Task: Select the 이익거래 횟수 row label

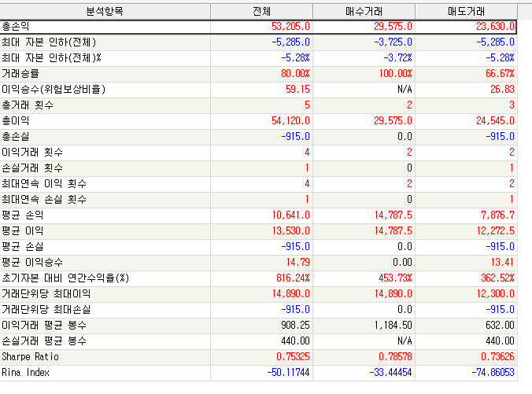Action: click(x=32, y=153)
